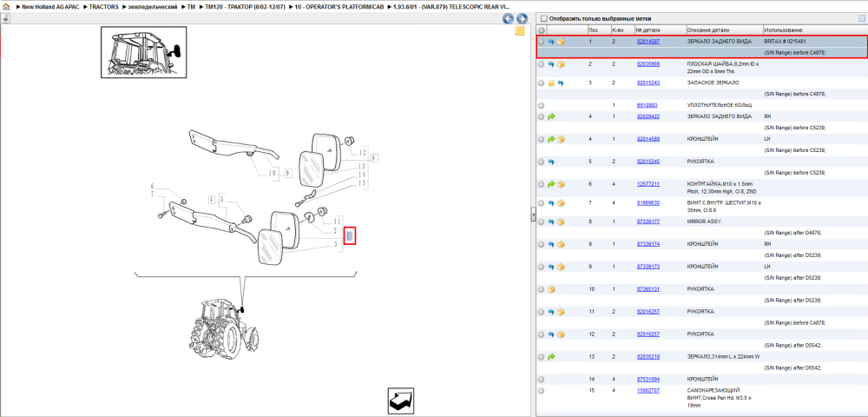The height and width of the screenshot is (417, 868).
Task: Click blue arrow icon for part 87339173
Action: point(551,267)
